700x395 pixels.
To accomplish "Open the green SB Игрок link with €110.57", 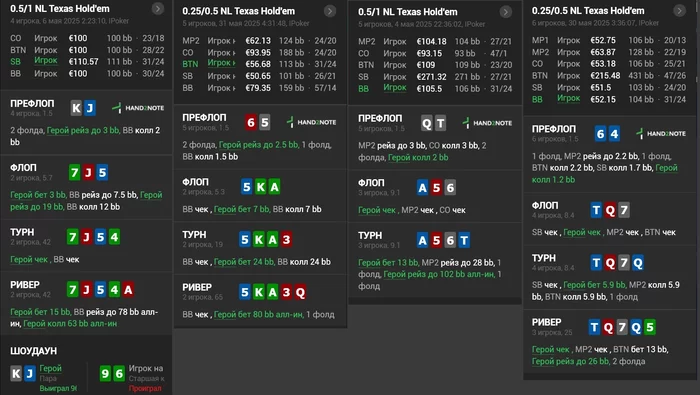I will (46, 61).
